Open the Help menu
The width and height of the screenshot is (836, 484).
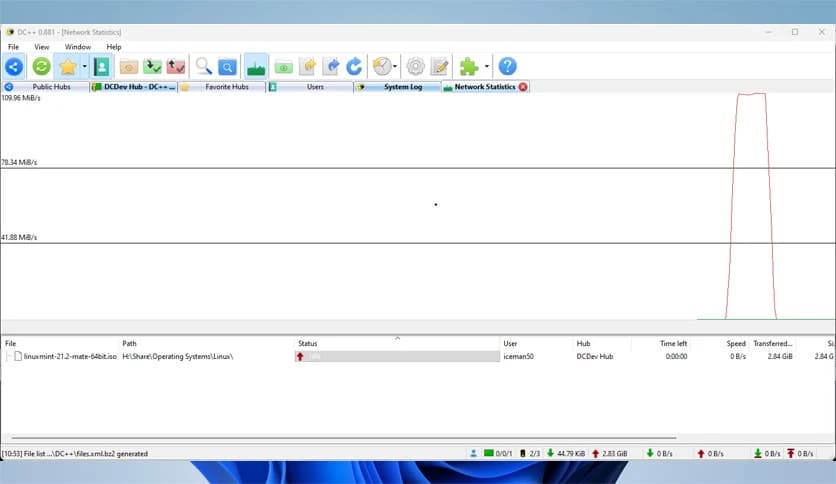tap(114, 47)
